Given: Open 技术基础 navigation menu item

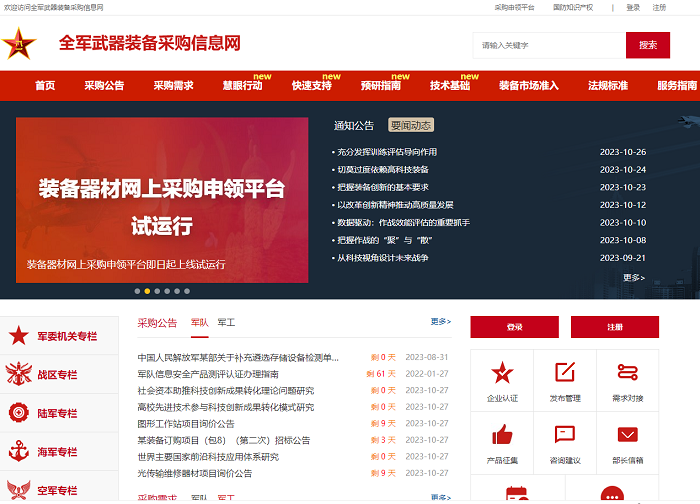Looking at the screenshot, I should [x=450, y=85].
